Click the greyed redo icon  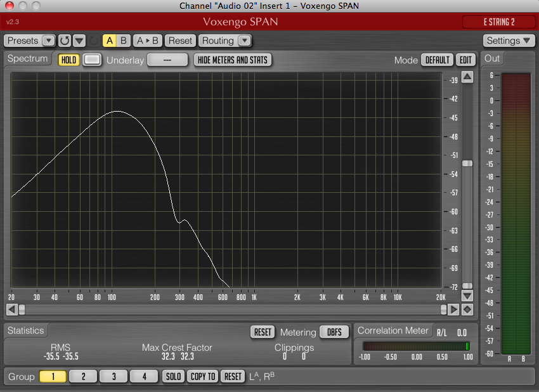coord(93,41)
